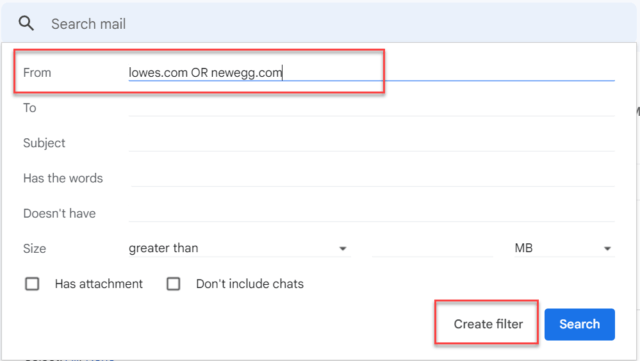Image resolution: width=640 pixels, height=361 pixels.
Task: Focus the Search mail box
Action: pos(339,24)
